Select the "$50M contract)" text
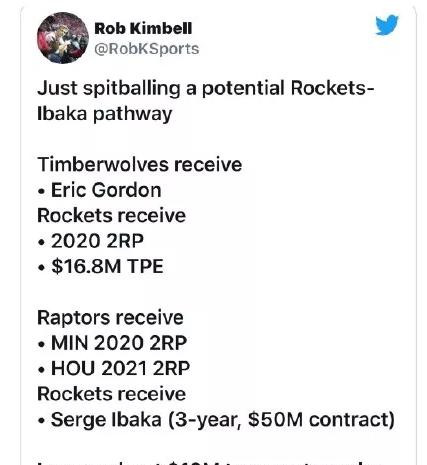This screenshot has width=427, height=465. [x=321, y=420]
